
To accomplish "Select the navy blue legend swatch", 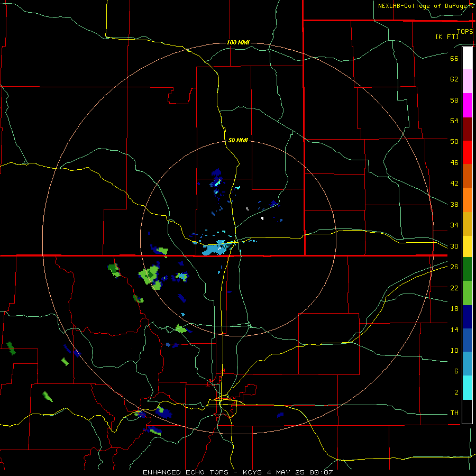I will click(467, 317).
